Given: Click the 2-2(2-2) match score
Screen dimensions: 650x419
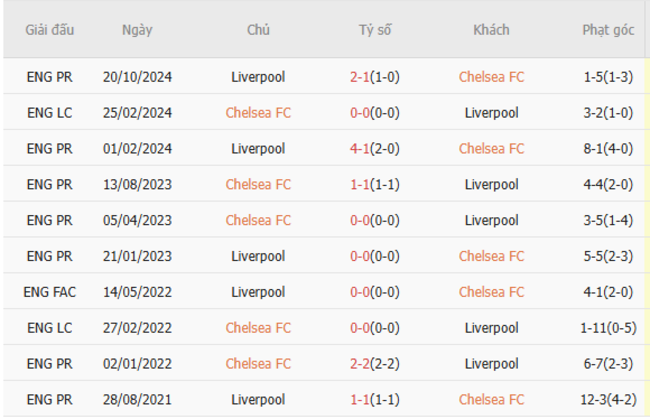Looking at the screenshot, I should (x=375, y=364).
